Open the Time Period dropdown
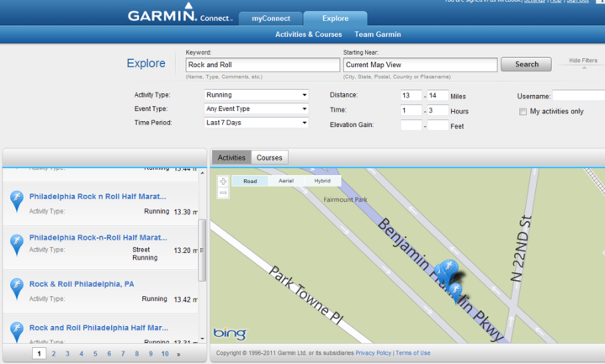The image size is (605, 364). [256, 123]
